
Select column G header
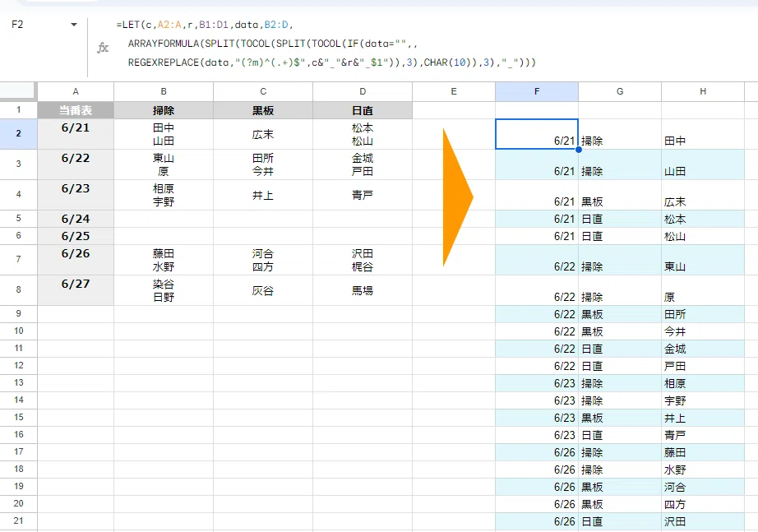[x=620, y=91]
